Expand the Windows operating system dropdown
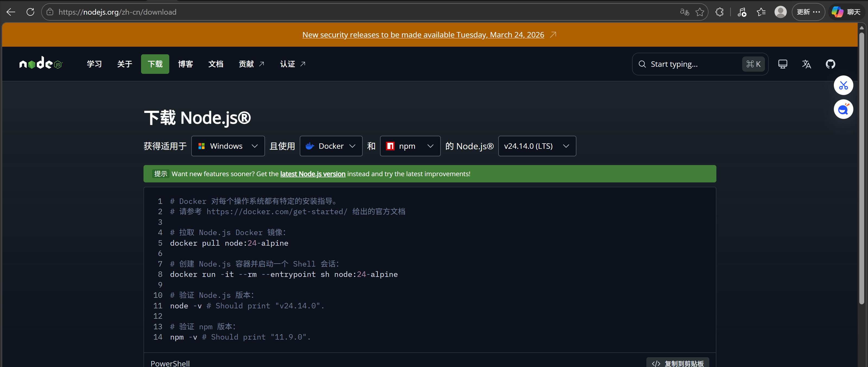868x367 pixels. (228, 146)
